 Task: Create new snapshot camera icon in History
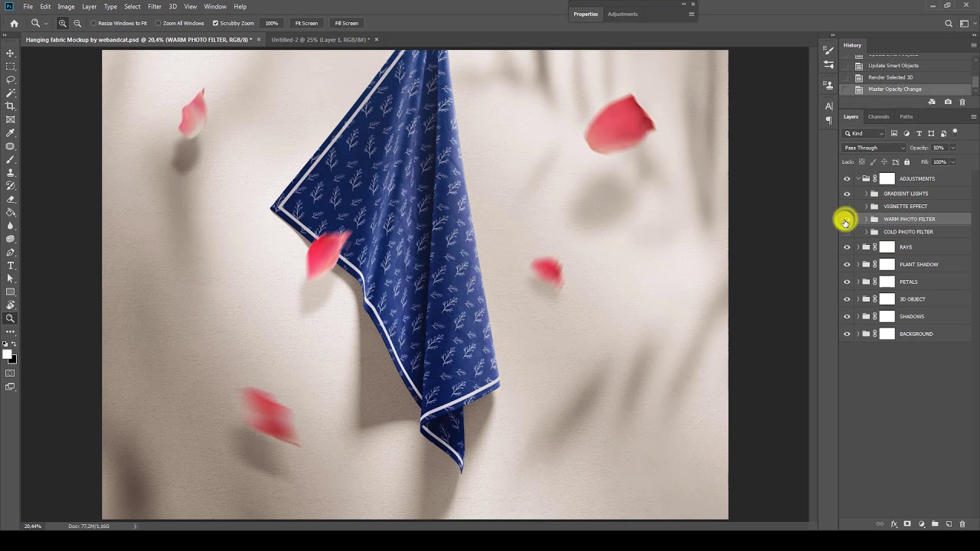(948, 102)
